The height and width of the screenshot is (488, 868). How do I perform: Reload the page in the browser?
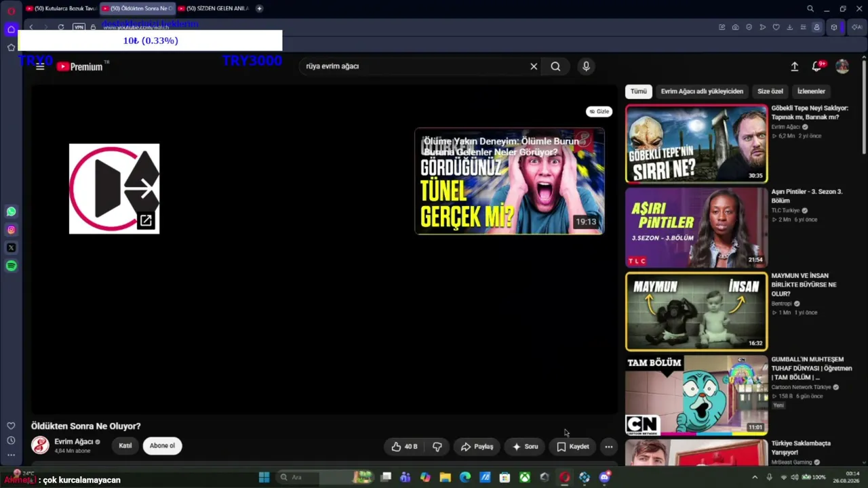tap(61, 27)
